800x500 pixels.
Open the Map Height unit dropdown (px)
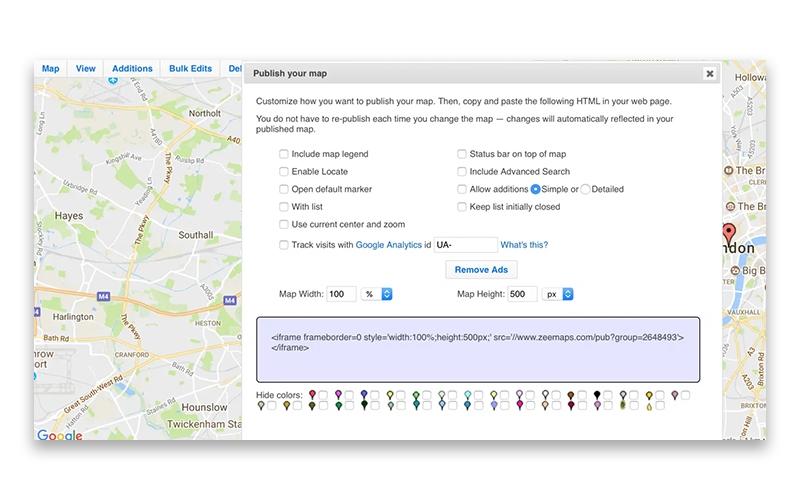point(558,294)
